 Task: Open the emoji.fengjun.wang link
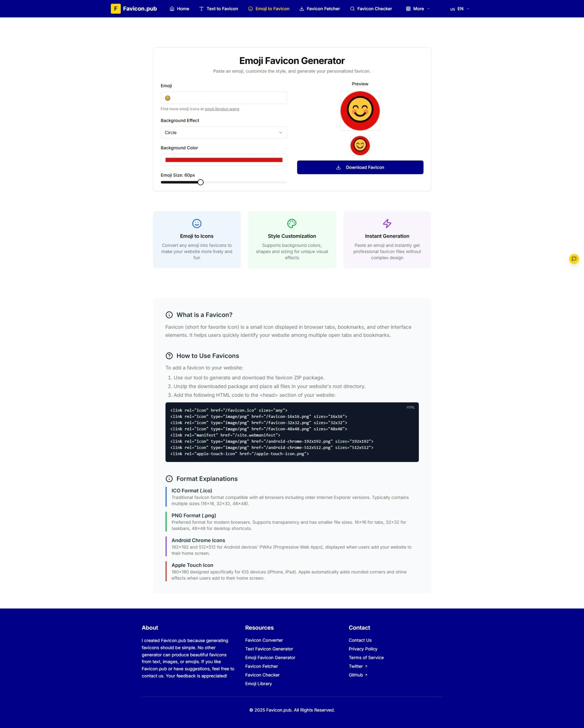[221, 109]
